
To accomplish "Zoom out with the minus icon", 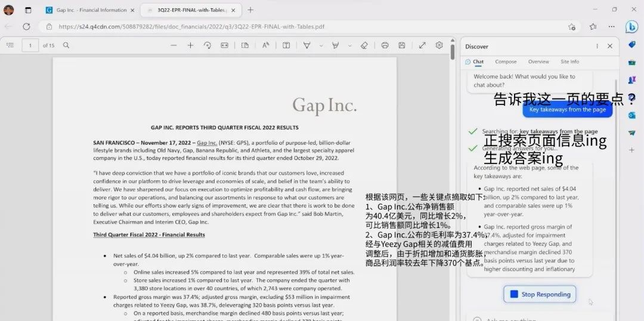I will (174, 45).
